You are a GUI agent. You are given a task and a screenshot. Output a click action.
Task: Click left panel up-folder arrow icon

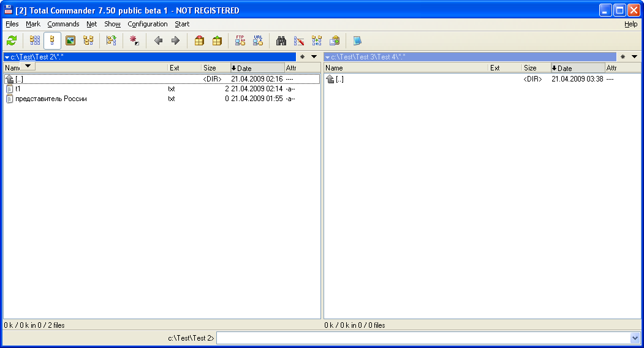(x=9, y=79)
